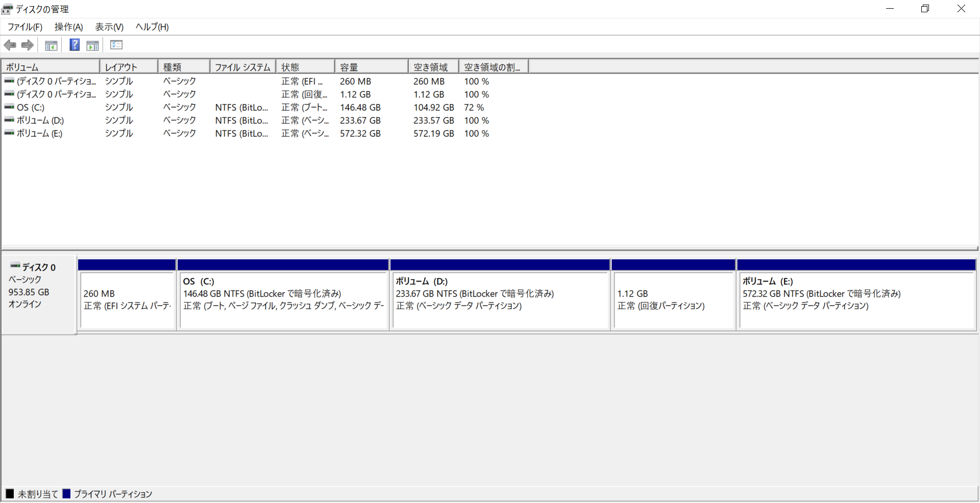Click the drive icon of the ボリューム (D:) row
The height and width of the screenshot is (503, 980).
tap(9, 121)
